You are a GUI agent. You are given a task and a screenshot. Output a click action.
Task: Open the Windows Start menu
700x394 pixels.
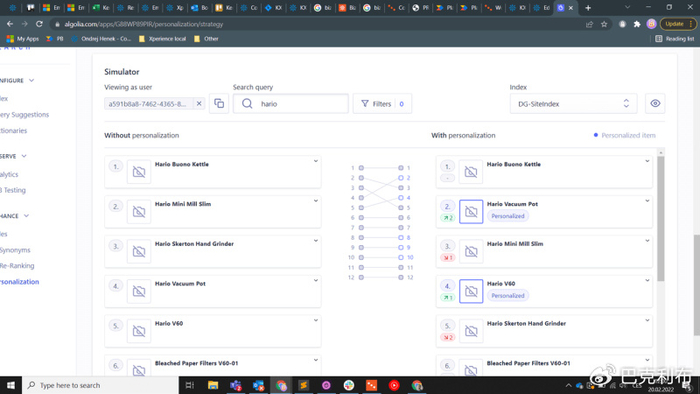(x=11, y=385)
